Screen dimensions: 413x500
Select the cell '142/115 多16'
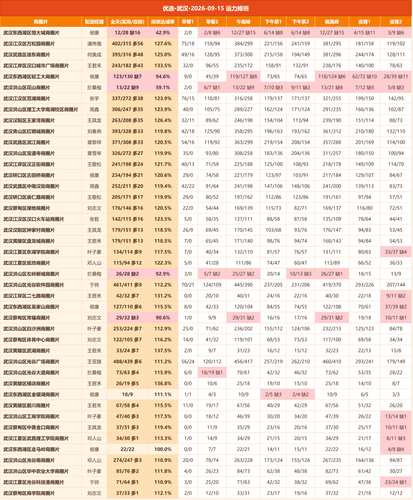(127, 219)
